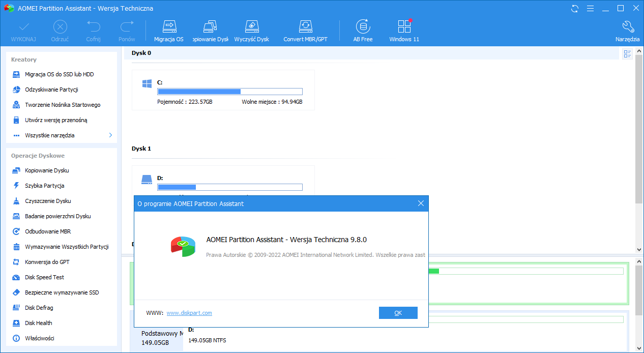Click the Dysk 0 heading
644x353 pixels.
coord(141,53)
